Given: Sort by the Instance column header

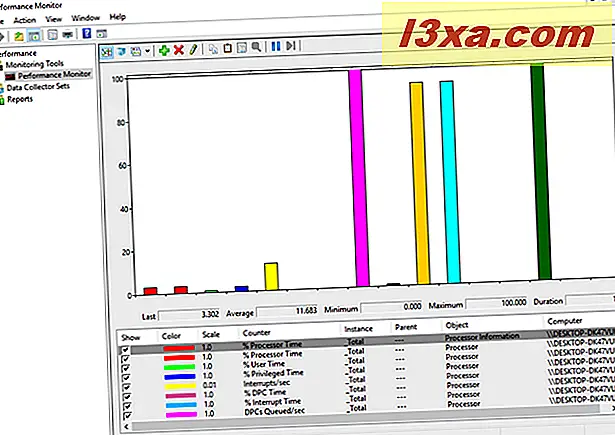Looking at the screenshot, I should pos(358,329).
